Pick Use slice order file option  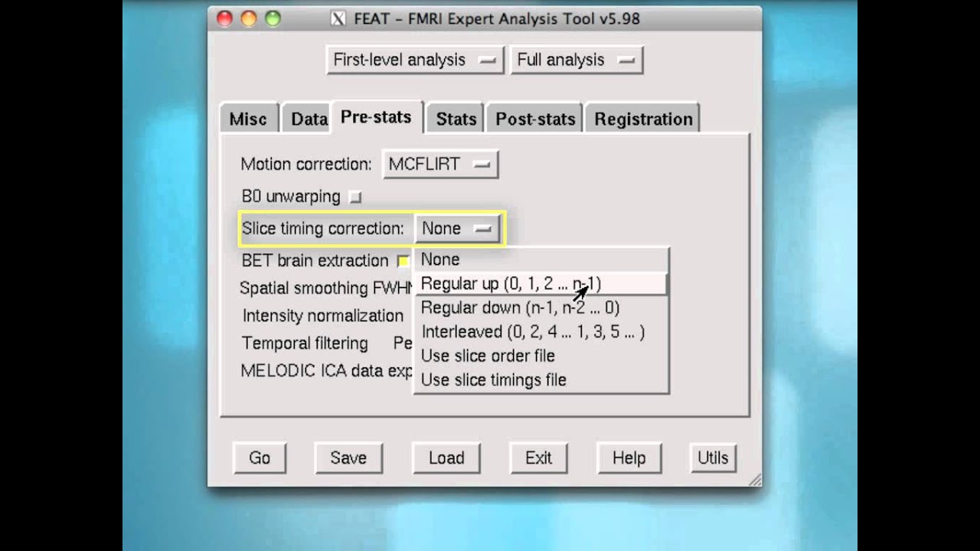[541, 356]
